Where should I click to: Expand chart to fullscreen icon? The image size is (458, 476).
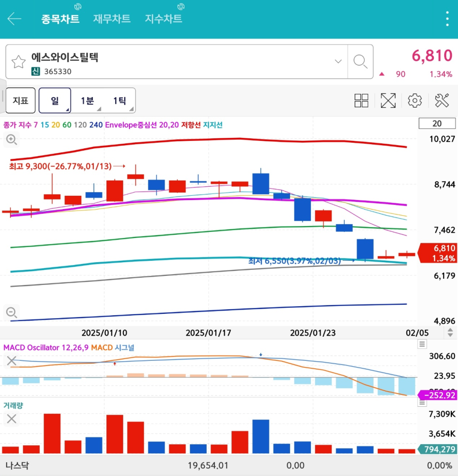[x=388, y=101]
